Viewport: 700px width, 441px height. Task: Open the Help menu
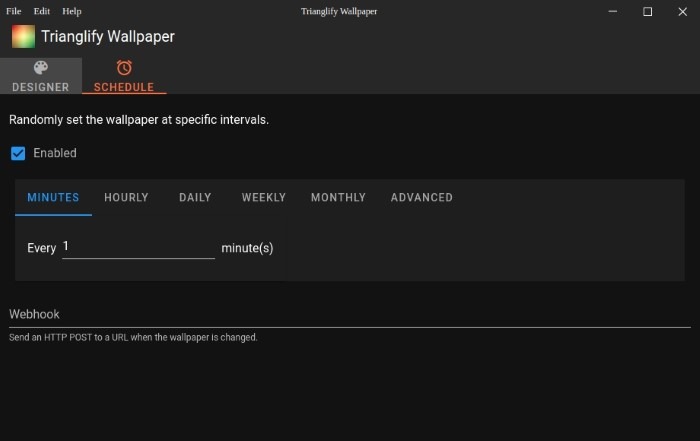(x=71, y=11)
